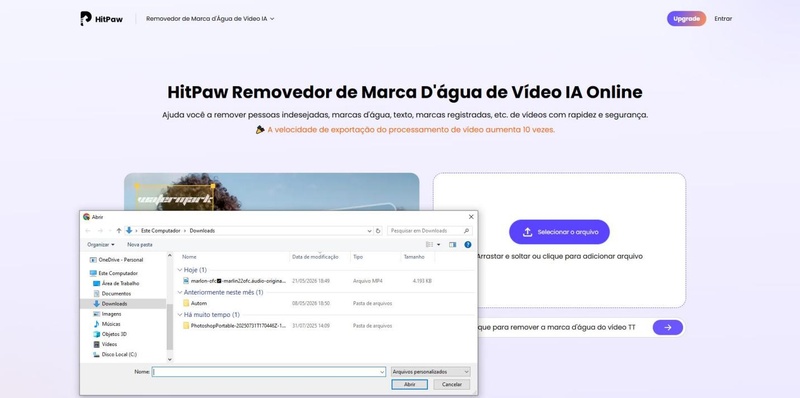Open the Arquivos personalizados file type dropdown
Viewport: 800px width, 398px height.
click(x=431, y=372)
